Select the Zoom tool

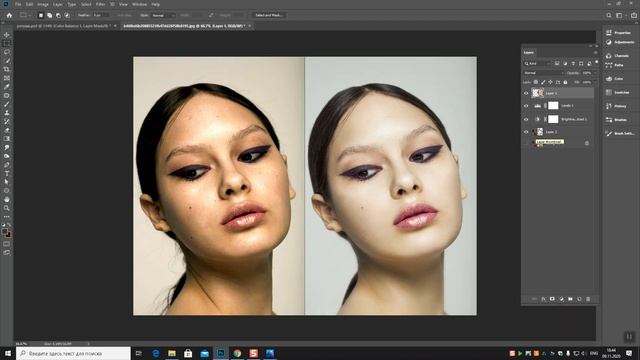point(7,208)
